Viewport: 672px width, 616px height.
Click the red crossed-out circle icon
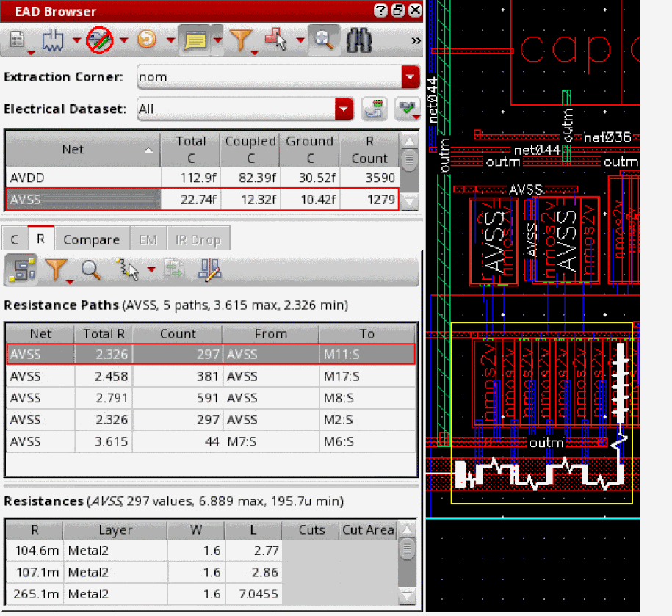pos(99,40)
